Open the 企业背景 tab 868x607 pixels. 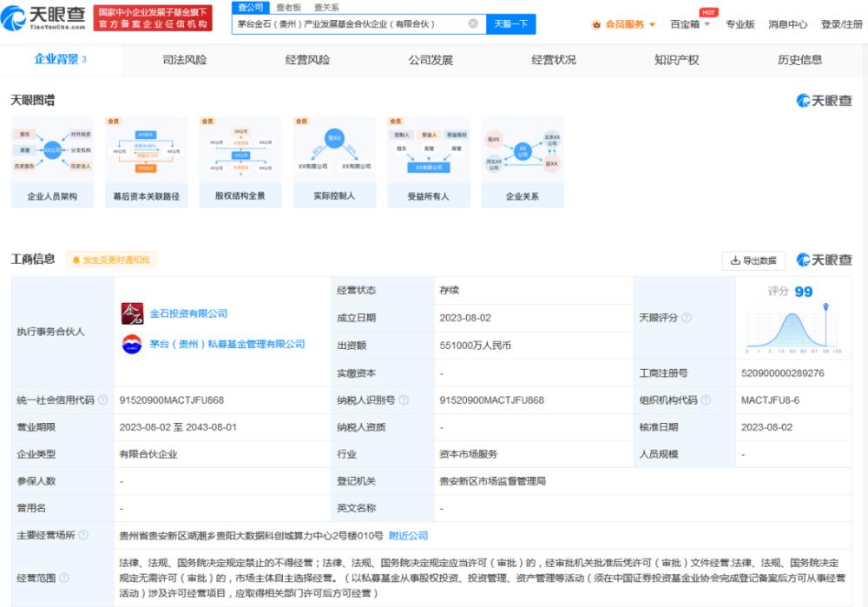pos(61,59)
